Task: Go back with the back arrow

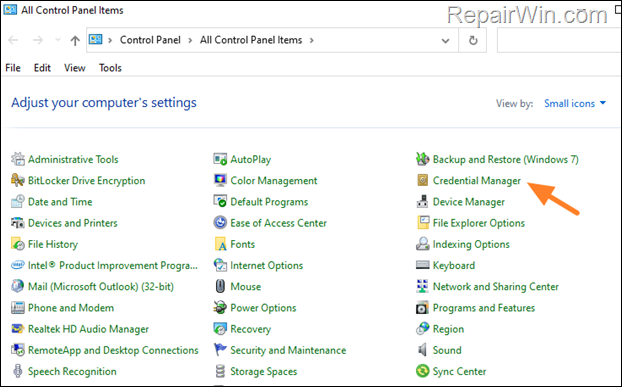Action: 13,40
